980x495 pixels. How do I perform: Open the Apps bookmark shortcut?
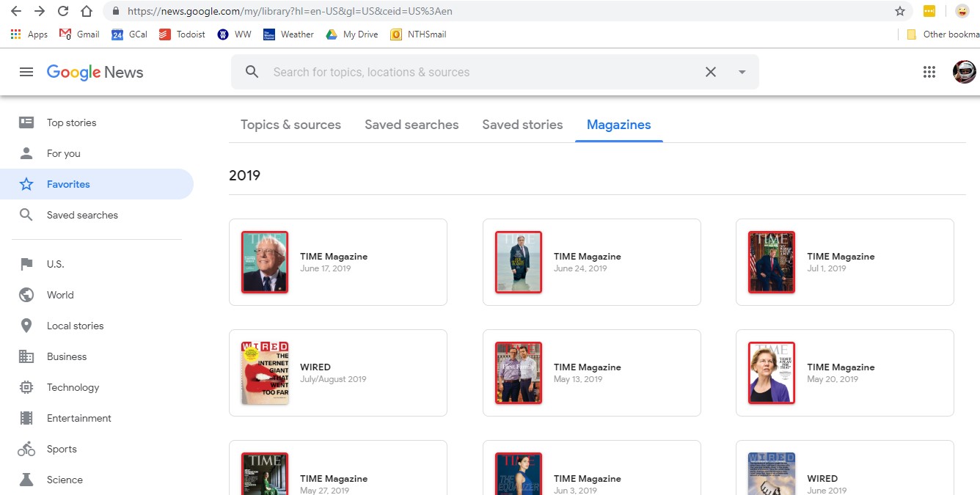coord(29,34)
